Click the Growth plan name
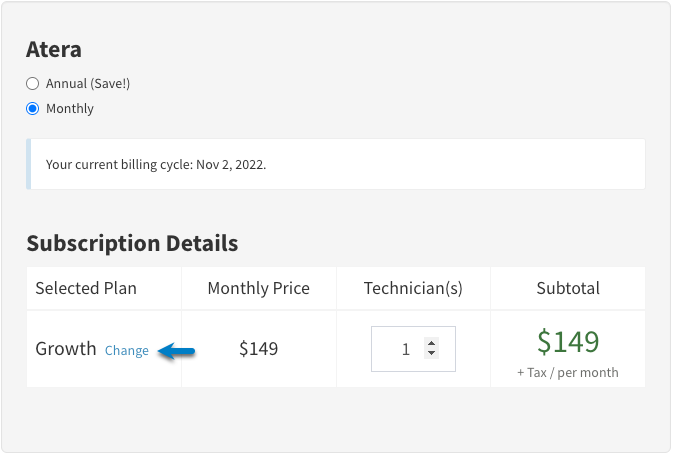Image resolution: width=674 pixels, height=453 pixels. (66, 349)
